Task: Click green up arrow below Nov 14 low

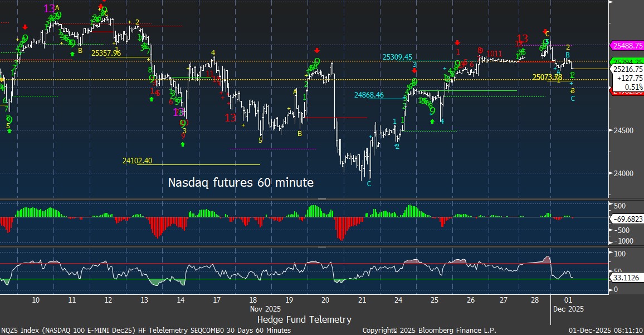Action: pyautogui.click(x=183, y=144)
